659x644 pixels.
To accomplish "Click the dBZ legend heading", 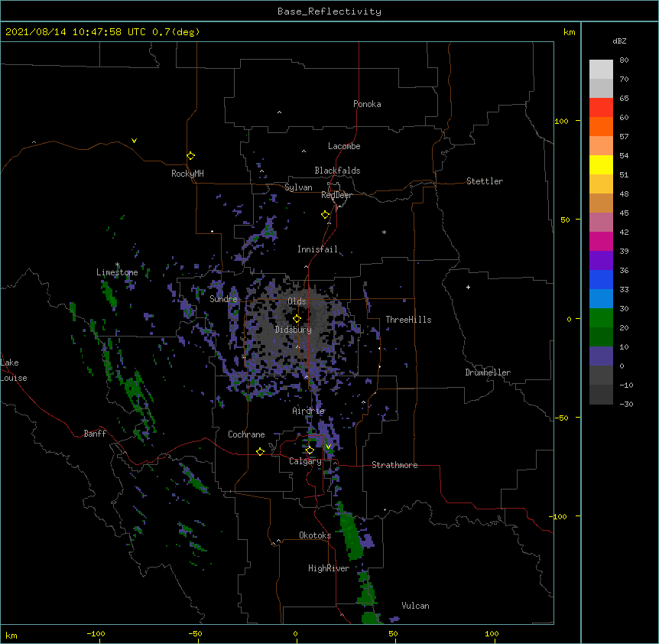I will [x=619, y=41].
